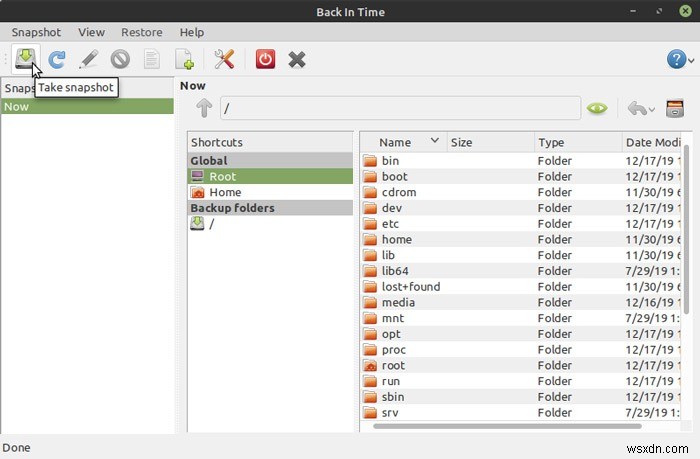This screenshot has width=700, height=459.
Task: Open Settings with the tools icon
Action: (224, 59)
